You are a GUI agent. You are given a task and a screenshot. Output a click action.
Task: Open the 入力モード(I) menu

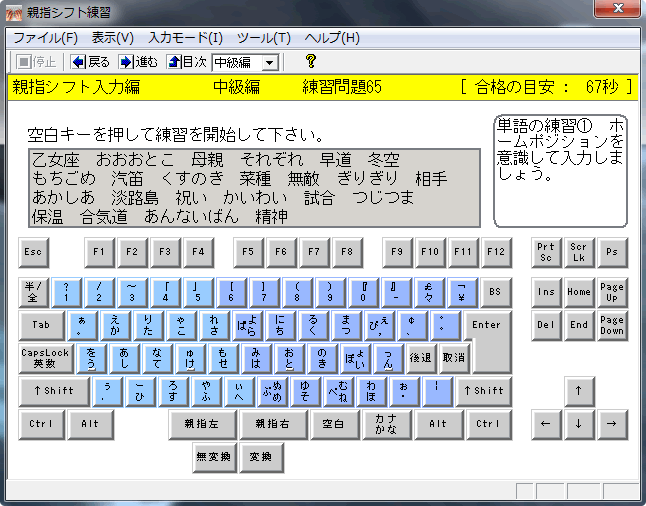pyautogui.click(x=185, y=38)
